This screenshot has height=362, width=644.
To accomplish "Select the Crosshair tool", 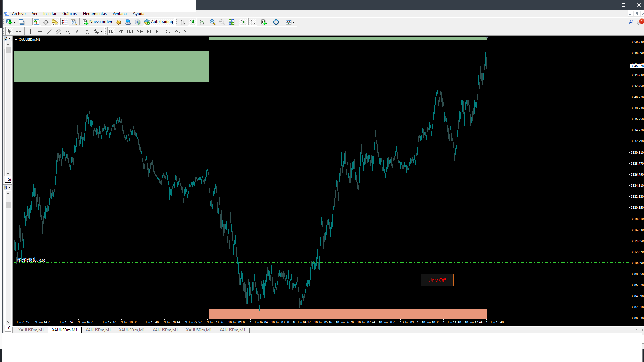I will pos(19,31).
